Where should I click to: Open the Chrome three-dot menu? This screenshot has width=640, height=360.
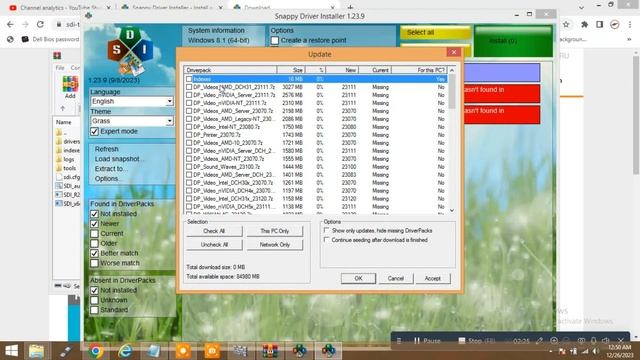point(630,24)
